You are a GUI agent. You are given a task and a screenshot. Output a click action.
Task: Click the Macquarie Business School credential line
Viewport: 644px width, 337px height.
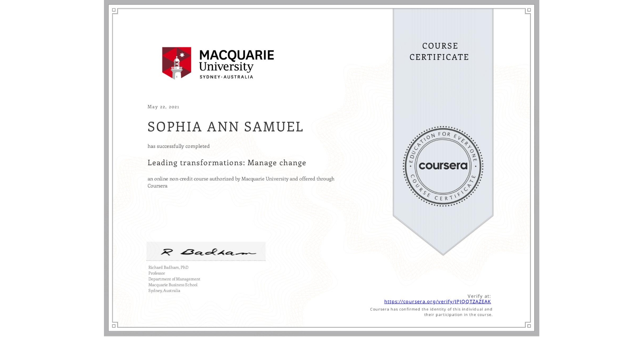(173, 285)
